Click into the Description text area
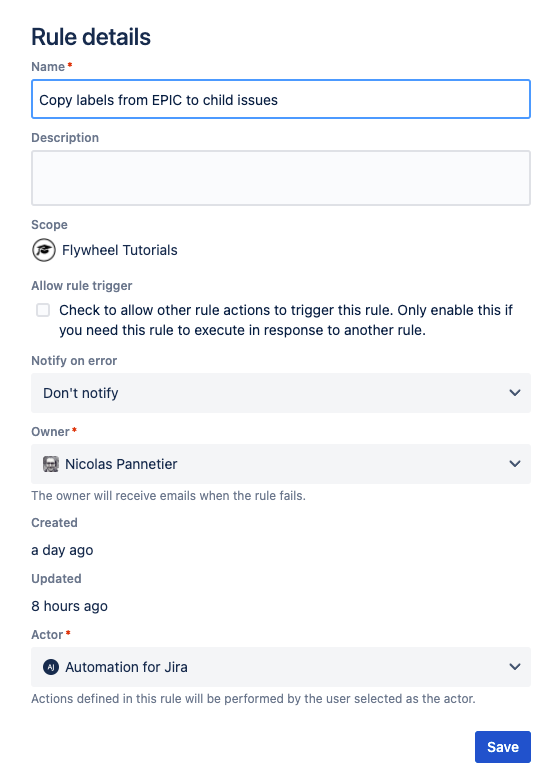This screenshot has width=554, height=783. (281, 178)
